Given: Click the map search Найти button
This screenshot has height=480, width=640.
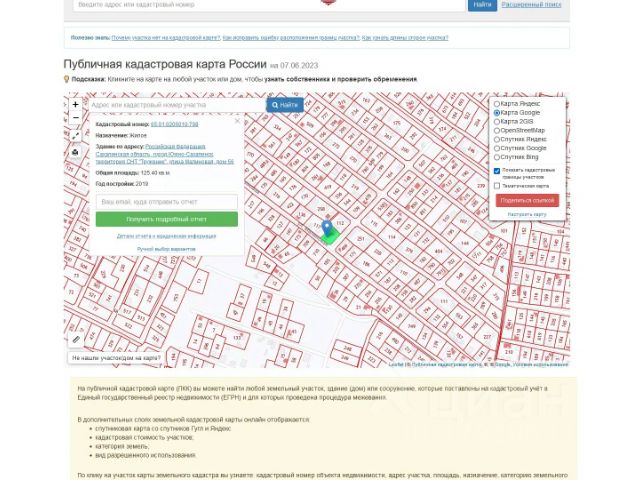Looking at the screenshot, I should point(285,105).
